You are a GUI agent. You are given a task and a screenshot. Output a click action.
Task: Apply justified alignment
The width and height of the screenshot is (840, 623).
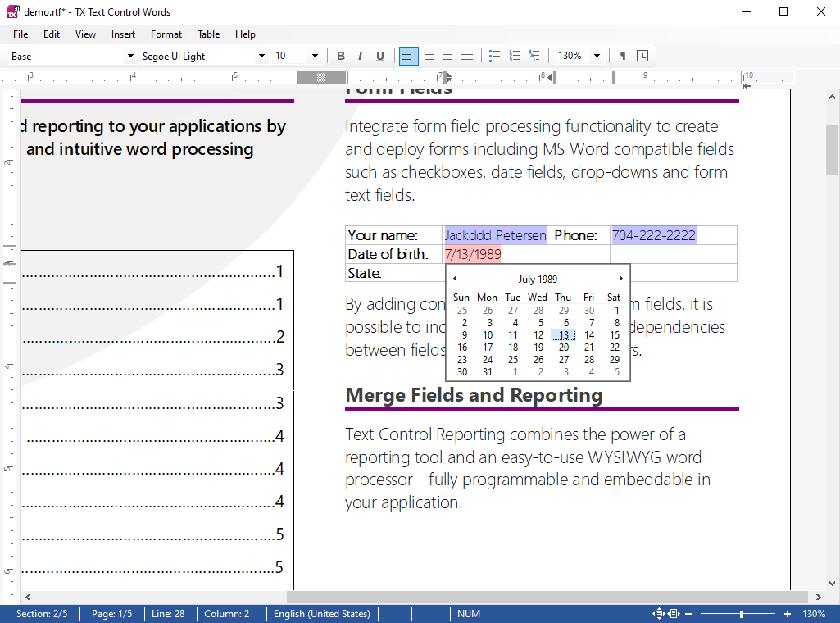tap(467, 56)
